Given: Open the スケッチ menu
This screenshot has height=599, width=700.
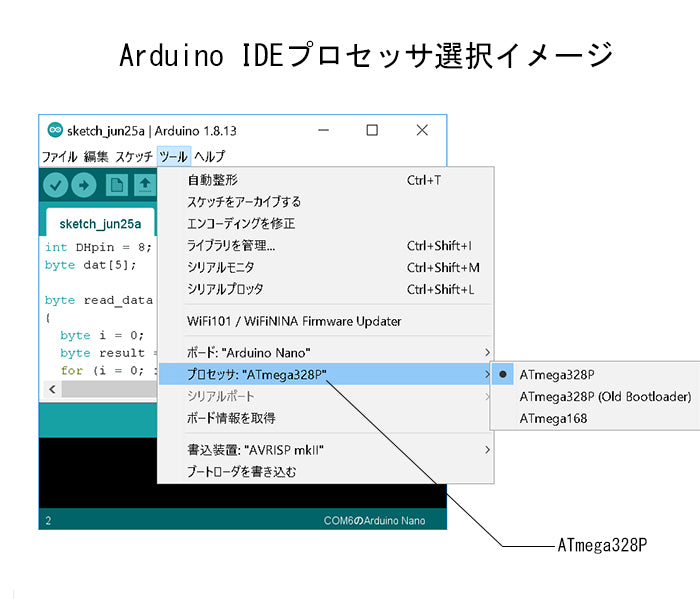Looking at the screenshot, I should coord(134,156).
